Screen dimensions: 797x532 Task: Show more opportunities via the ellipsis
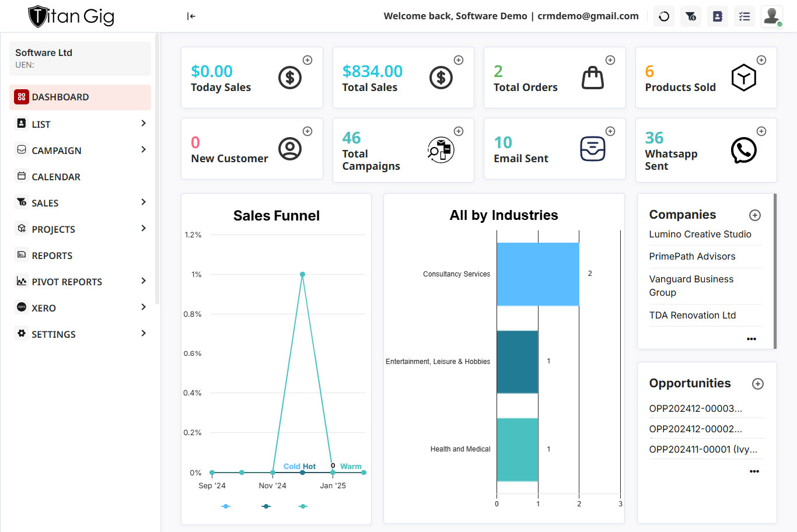(754, 471)
